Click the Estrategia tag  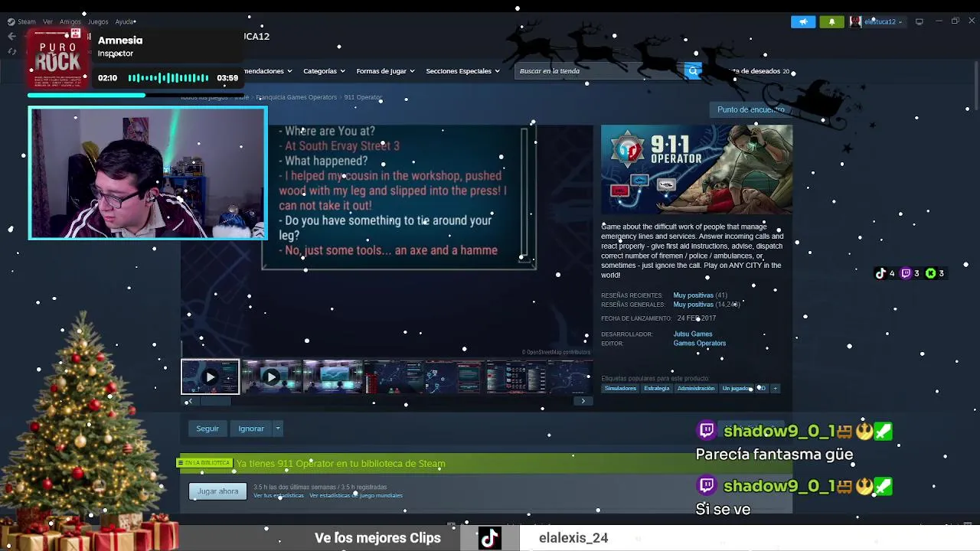[657, 389]
